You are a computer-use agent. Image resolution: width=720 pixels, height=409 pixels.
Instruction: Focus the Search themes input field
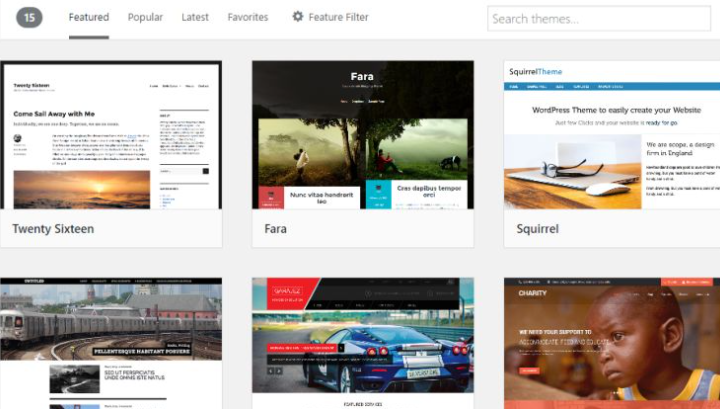(x=599, y=18)
